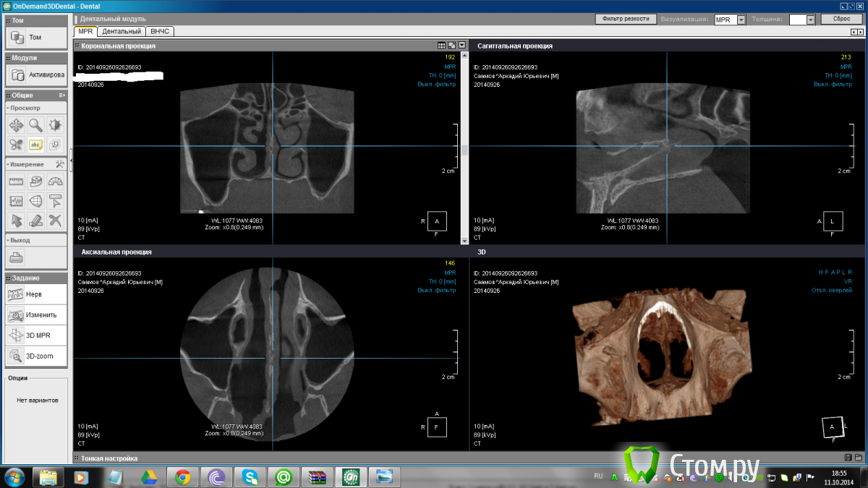Select the magnifier zoom tool
868x488 pixels.
35,124
